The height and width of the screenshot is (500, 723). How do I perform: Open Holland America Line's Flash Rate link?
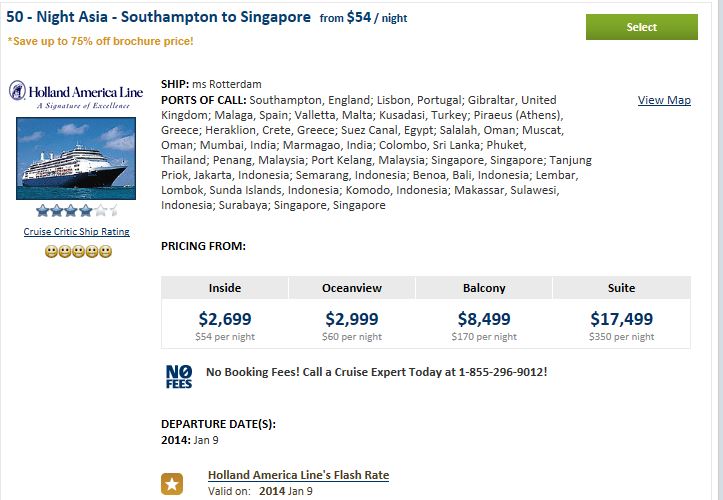[x=298, y=475]
